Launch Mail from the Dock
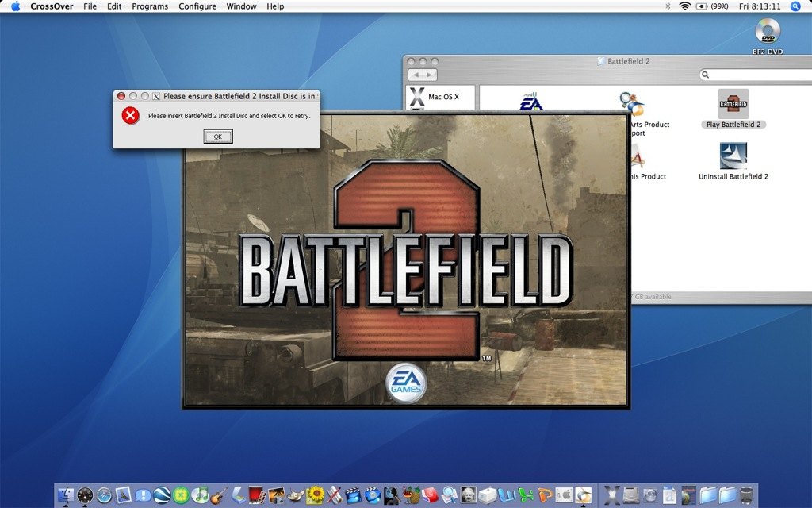Viewport: 812px width, 508px height. [x=123, y=495]
